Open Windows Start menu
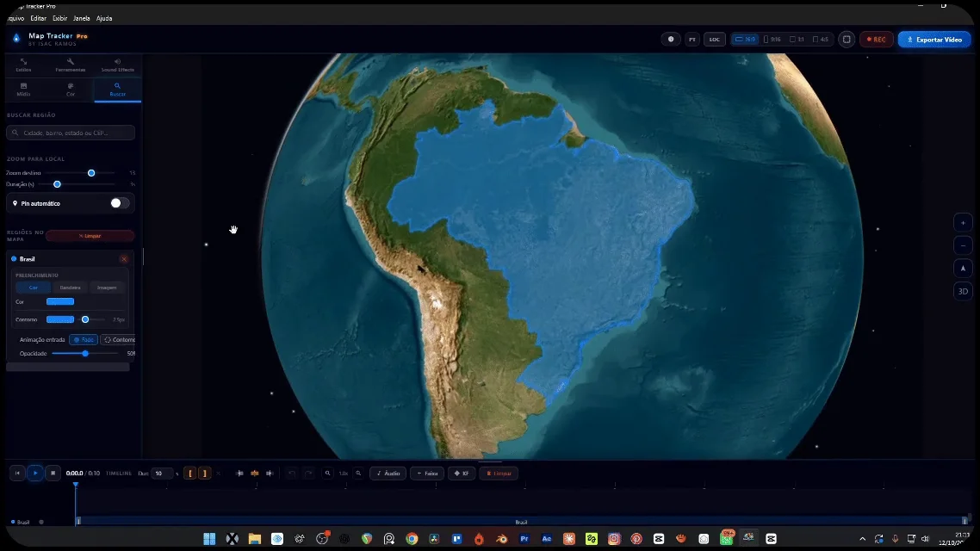 pos(209,538)
